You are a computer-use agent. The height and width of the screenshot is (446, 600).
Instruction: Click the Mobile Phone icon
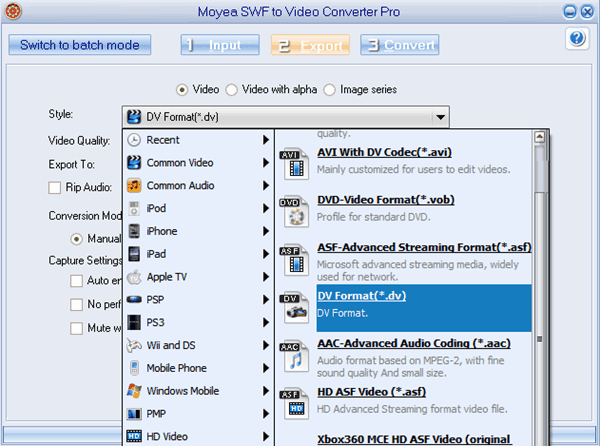(134, 368)
